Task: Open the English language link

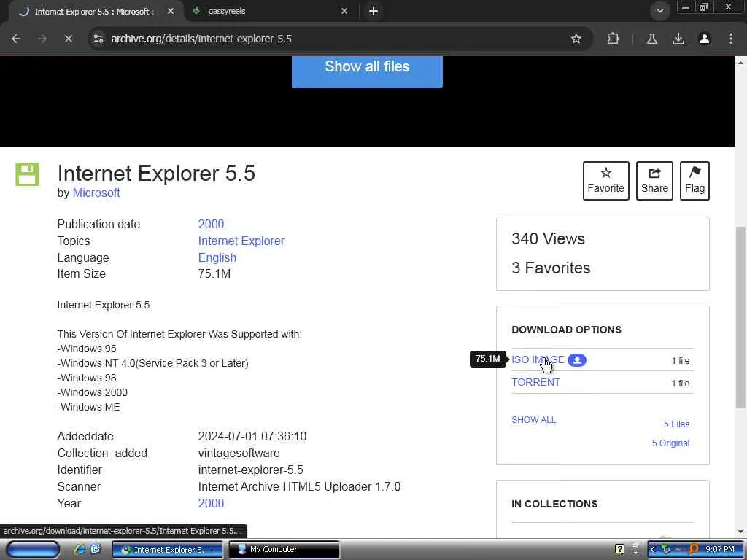Action: pos(217,257)
